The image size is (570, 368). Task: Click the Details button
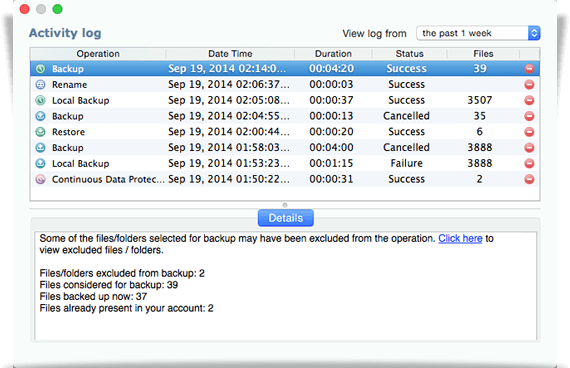coord(286,218)
